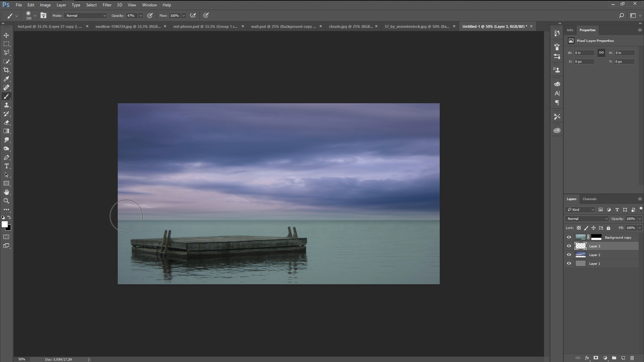Viewport: 644px width, 362px height.
Task: Open the Filter menu
Action: (x=107, y=5)
